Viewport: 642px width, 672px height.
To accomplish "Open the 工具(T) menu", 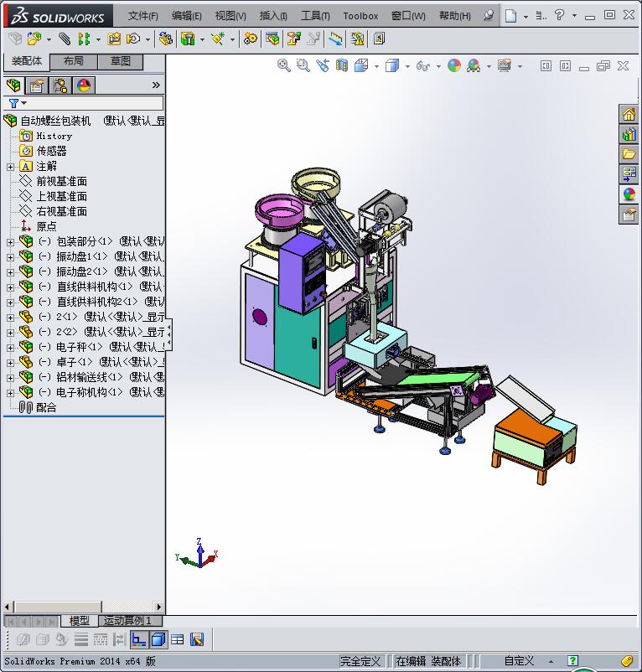I will click(315, 16).
